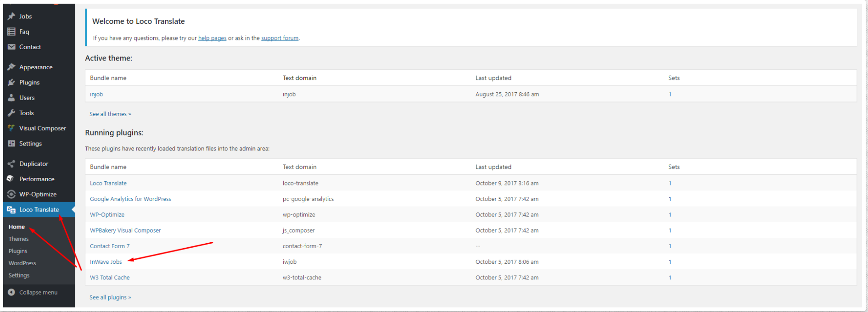The image size is (868, 312).
Task: Go to the Plugins admin menu
Action: pyautogui.click(x=29, y=83)
